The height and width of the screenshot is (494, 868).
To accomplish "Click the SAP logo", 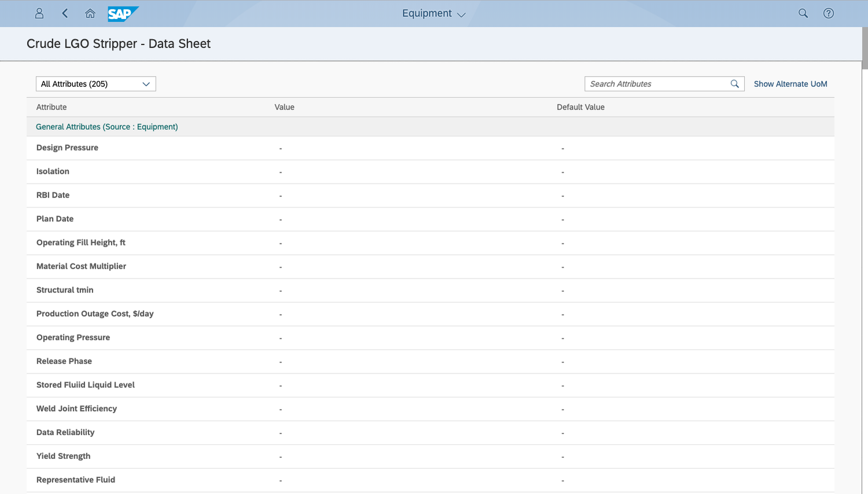I will coord(123,13).
